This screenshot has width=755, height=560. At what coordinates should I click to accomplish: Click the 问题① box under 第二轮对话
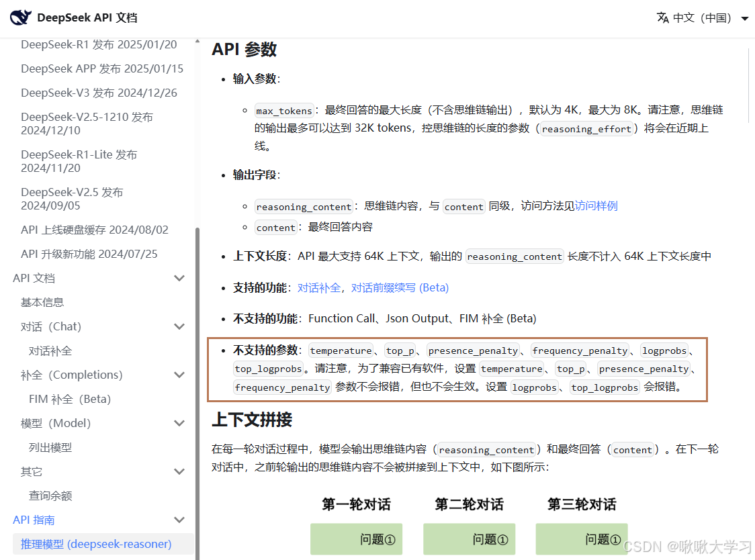(469, 539)
